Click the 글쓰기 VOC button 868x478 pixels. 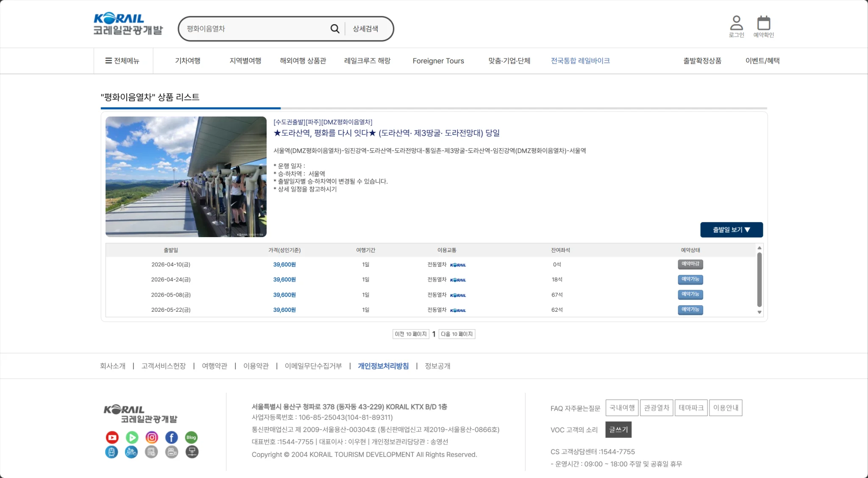[618, 429]
